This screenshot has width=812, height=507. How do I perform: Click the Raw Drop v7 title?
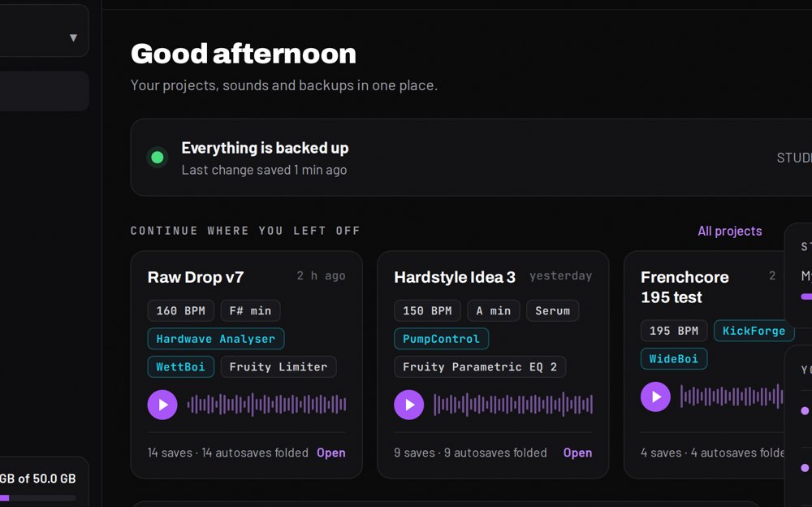195,277
